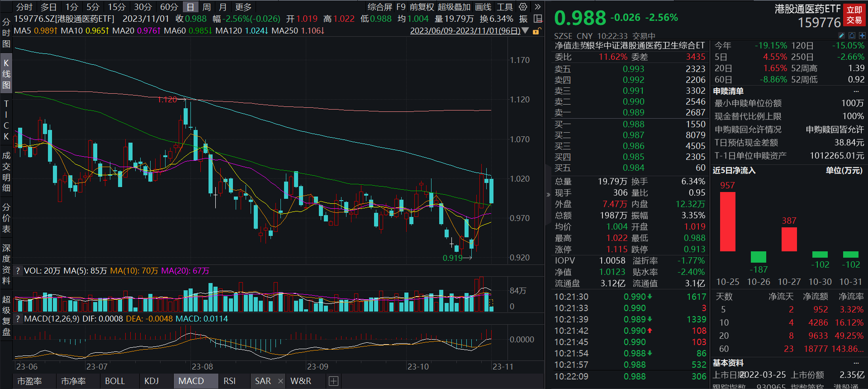Click the double-arrow toolbar overflow icon
The height and width of the screenshot is (389, 868).
click(x=537, y=7)
